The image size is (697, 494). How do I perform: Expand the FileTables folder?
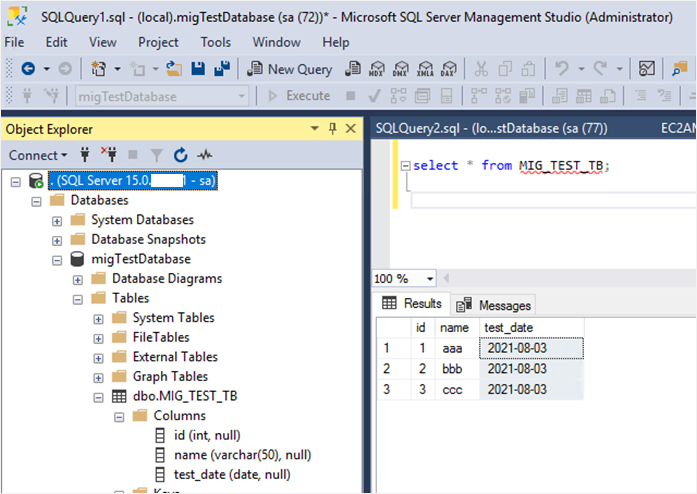click(x=98, y=339)
